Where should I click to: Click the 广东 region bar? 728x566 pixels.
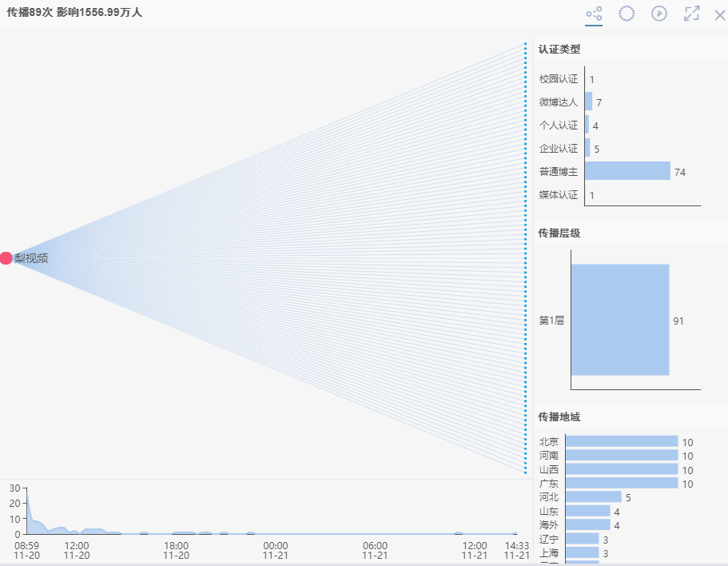(x=621, y=484)
